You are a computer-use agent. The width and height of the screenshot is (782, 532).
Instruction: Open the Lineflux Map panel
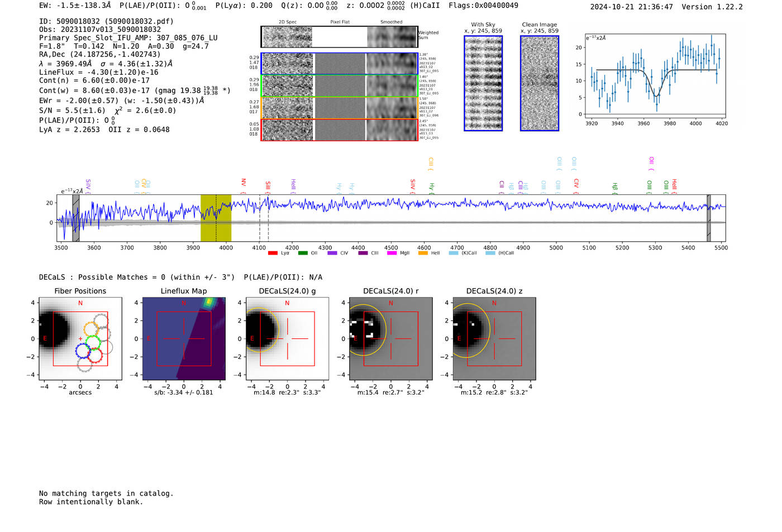coord(184,338)
